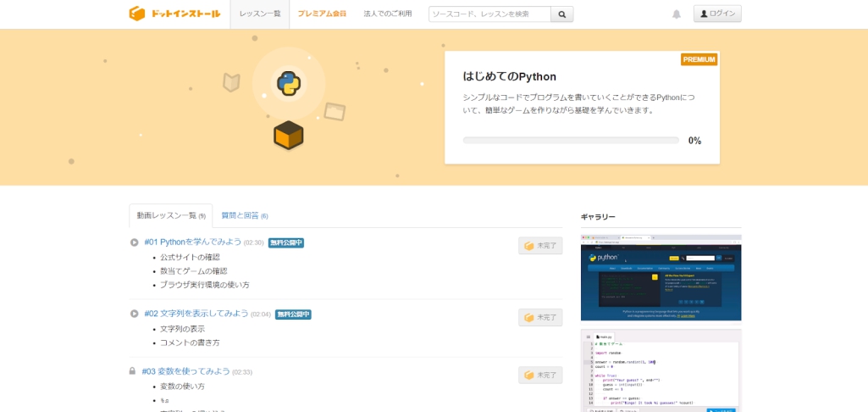Click the 無料公開中 badge on lesson #01

(x=286, y=242)
